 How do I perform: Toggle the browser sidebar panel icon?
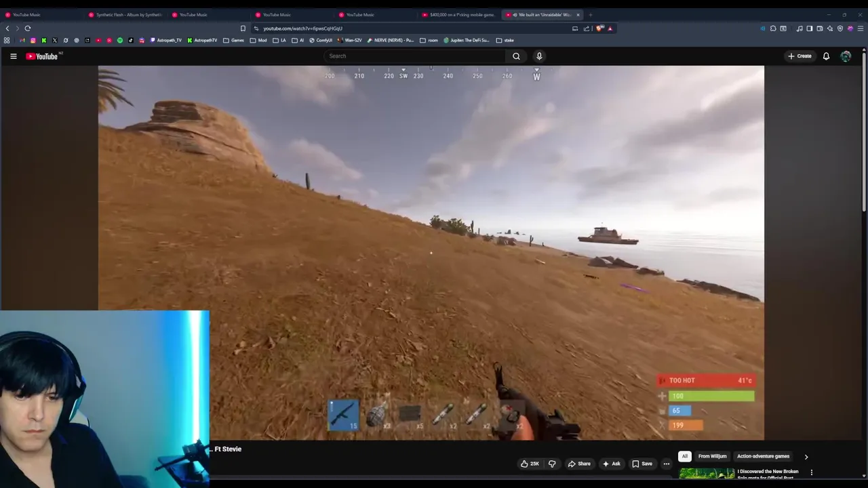[x=810, y=28]
